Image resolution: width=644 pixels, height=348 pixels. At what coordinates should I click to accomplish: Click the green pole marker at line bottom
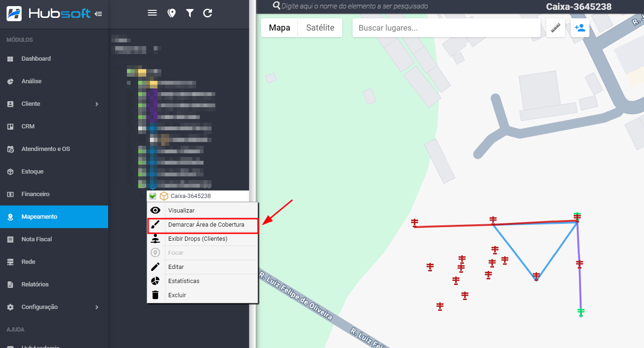click(x=581, y=312)
